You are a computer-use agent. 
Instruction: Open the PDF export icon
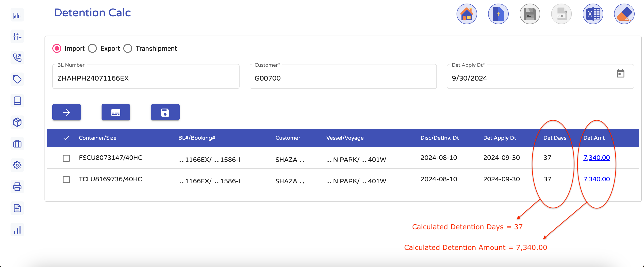pos(561,14)
